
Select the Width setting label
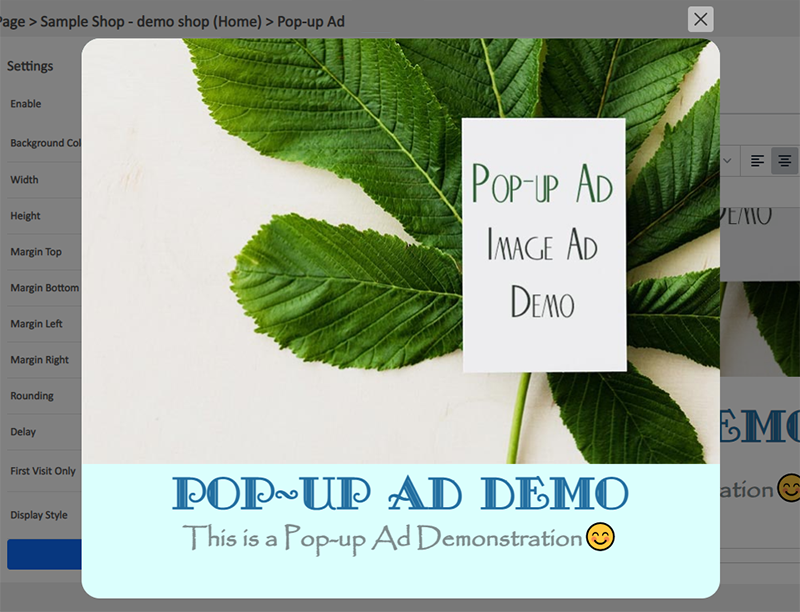tap(24, 180)
